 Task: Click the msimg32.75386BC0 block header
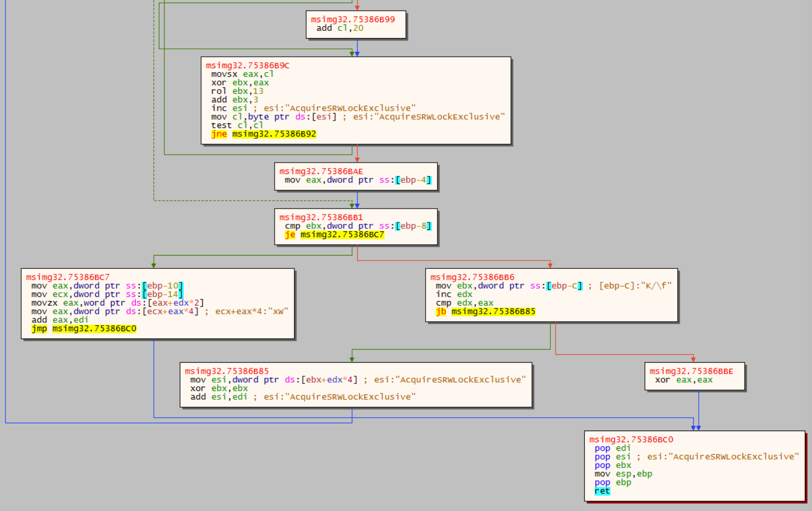tap(631, 440)
